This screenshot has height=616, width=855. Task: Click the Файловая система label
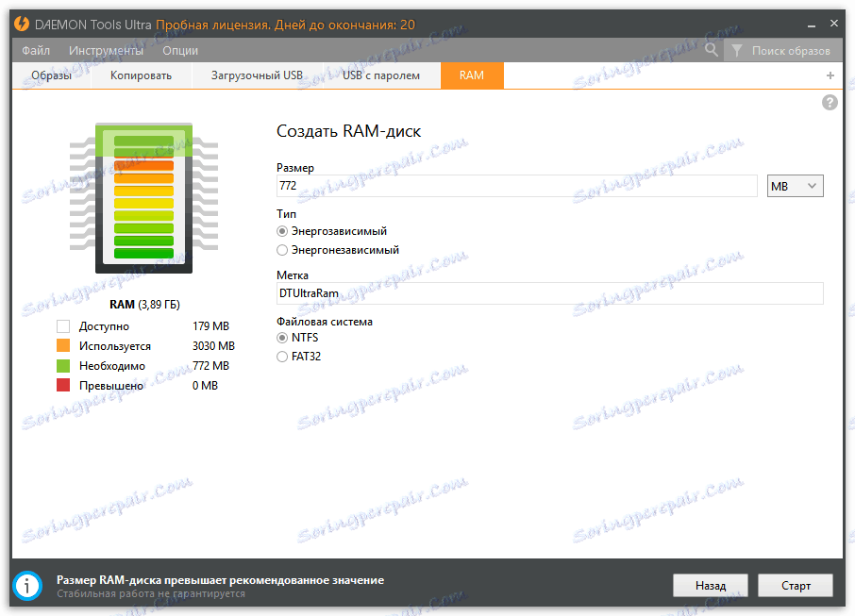[325, 322]
